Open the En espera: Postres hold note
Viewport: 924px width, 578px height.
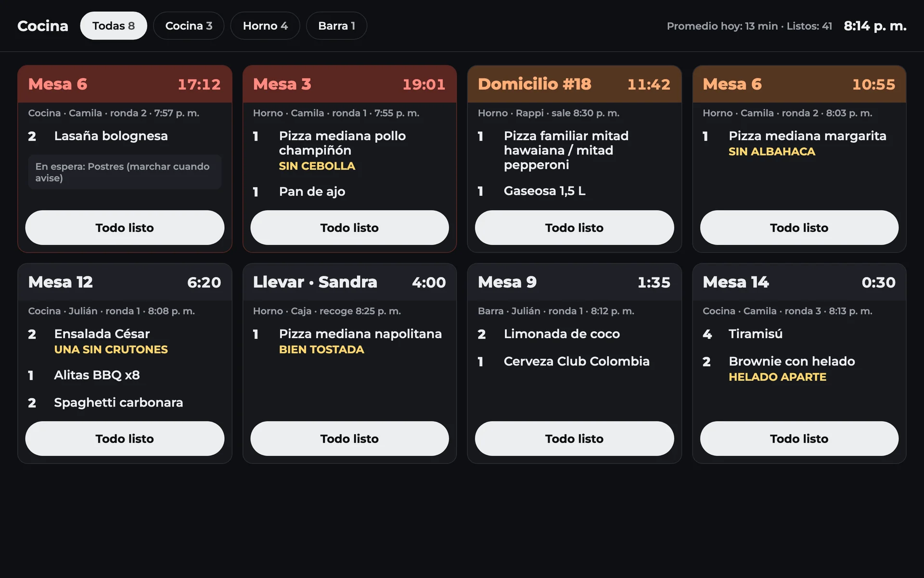click(125, 172)
